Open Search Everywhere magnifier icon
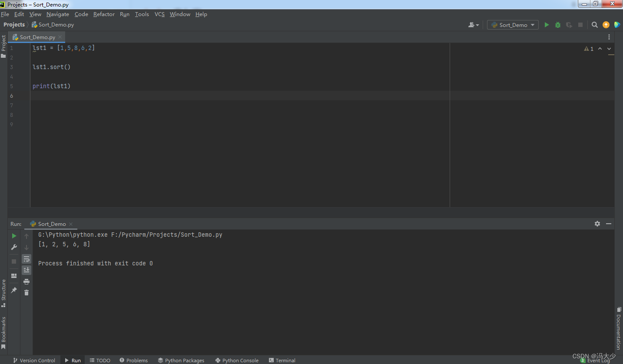The height and width of the screenshot is (364, 623). click(x=595, y=25)
